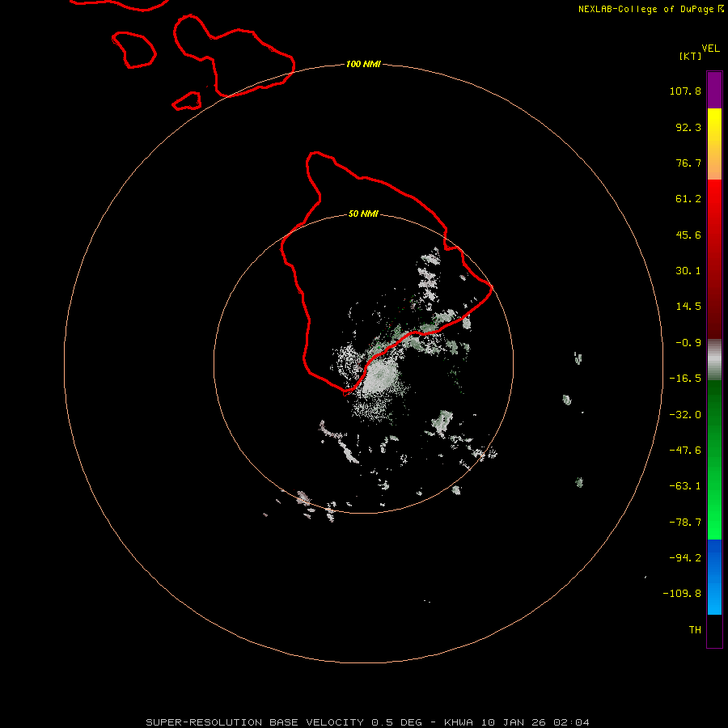Click the 61.2 legend value

click(x=688, y=199)
